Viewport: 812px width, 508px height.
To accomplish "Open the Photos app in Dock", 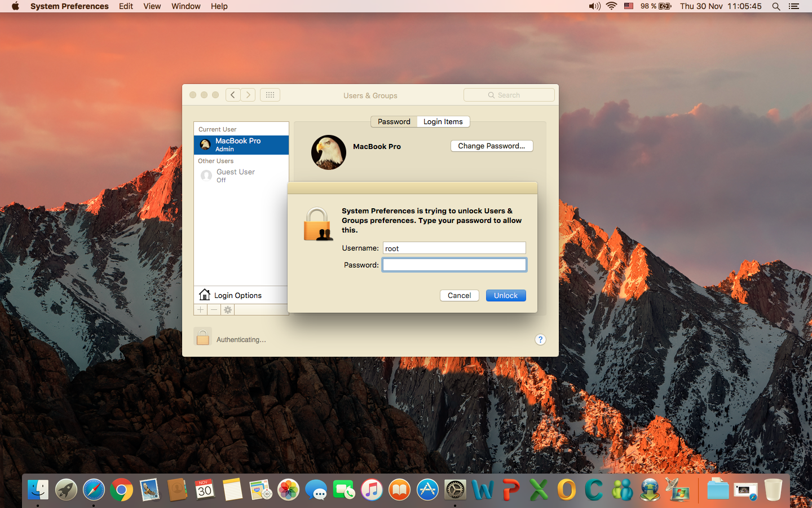I will coord(288,489).
